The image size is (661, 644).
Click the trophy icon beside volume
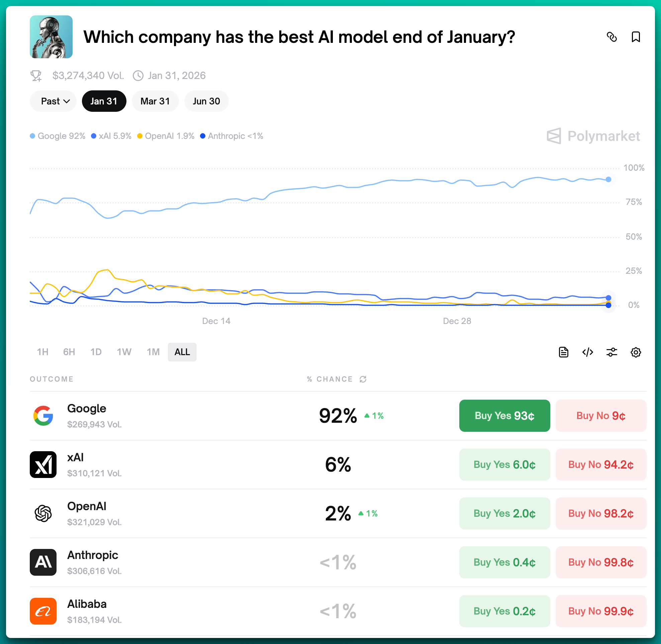(36, 75)
